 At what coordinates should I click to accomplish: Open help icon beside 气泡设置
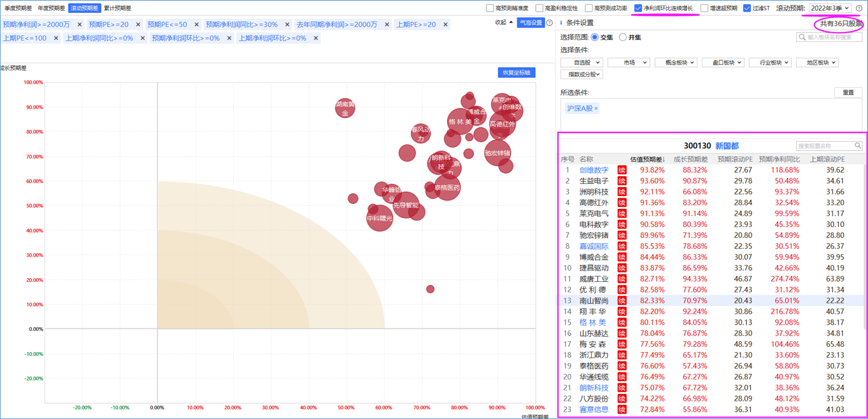click(x=550, y=23)
